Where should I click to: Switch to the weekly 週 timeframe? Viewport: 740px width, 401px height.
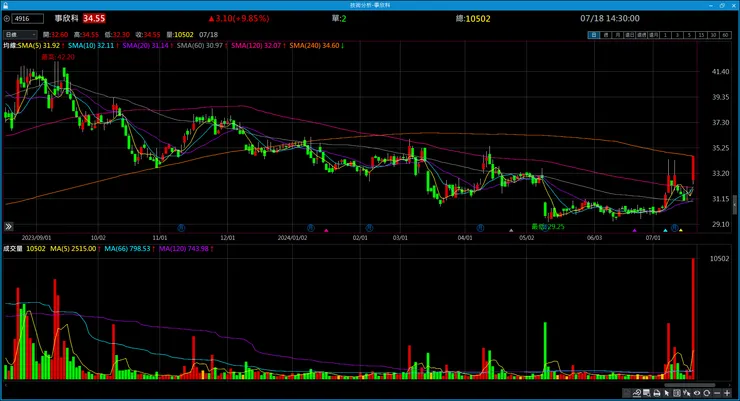coord(605,35)
